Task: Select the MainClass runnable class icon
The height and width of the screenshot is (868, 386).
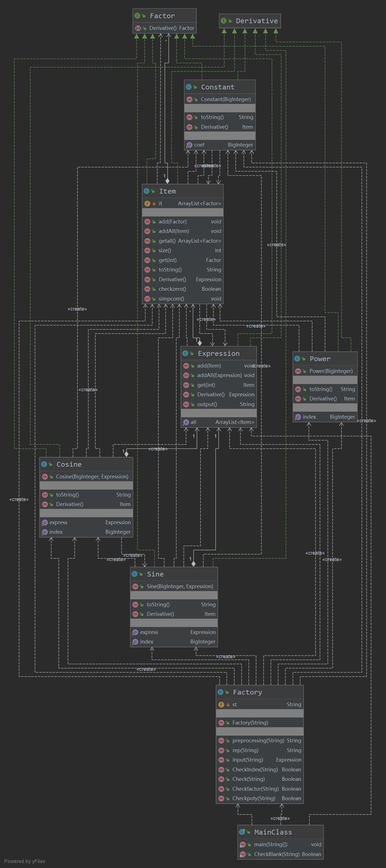Action: pyautogui.click(x=242, y=832)
